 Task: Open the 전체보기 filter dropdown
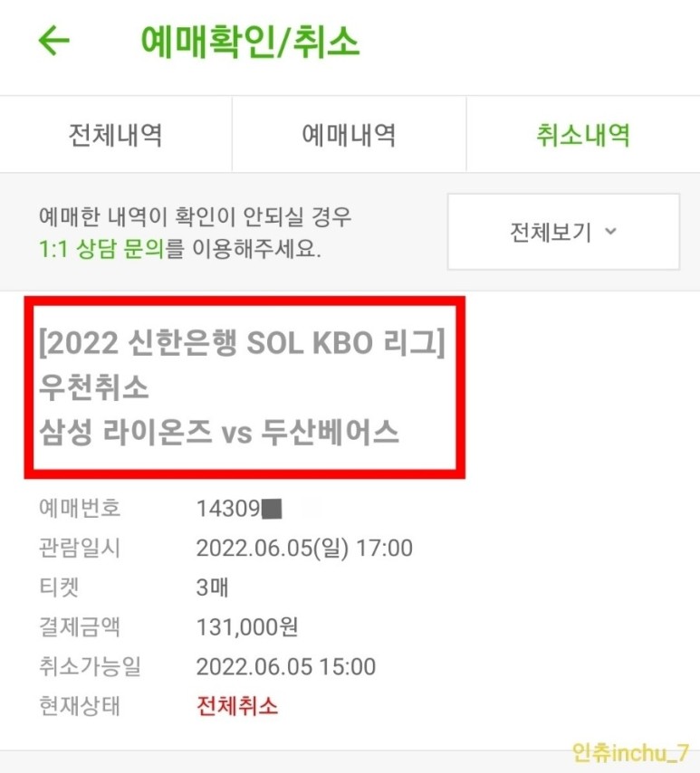(561, 232)
